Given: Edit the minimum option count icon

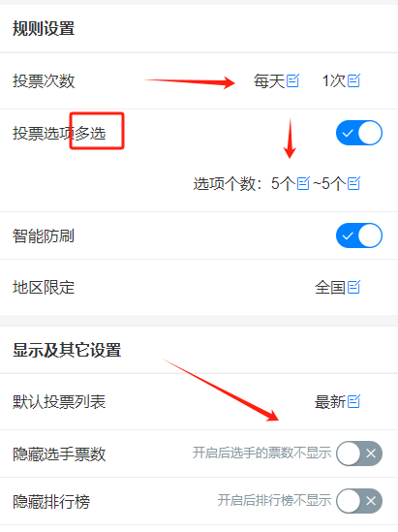Looking at the screenshot, I should tap(303, 183).
